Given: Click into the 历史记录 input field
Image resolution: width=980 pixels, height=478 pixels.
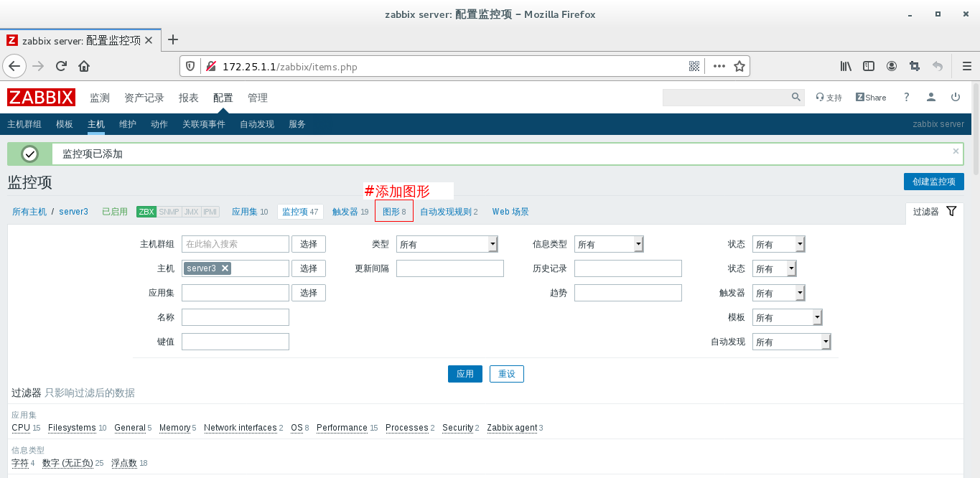Looking at the screenshot, I should [628, 268].
